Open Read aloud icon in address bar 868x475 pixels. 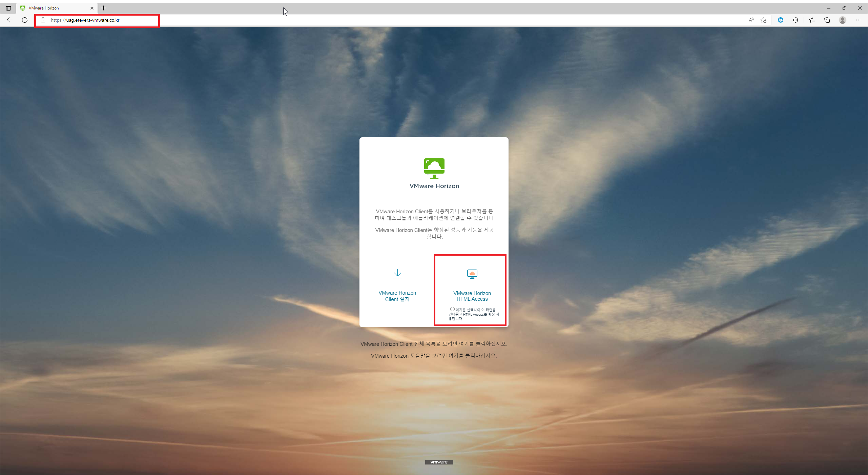point(751,20)
